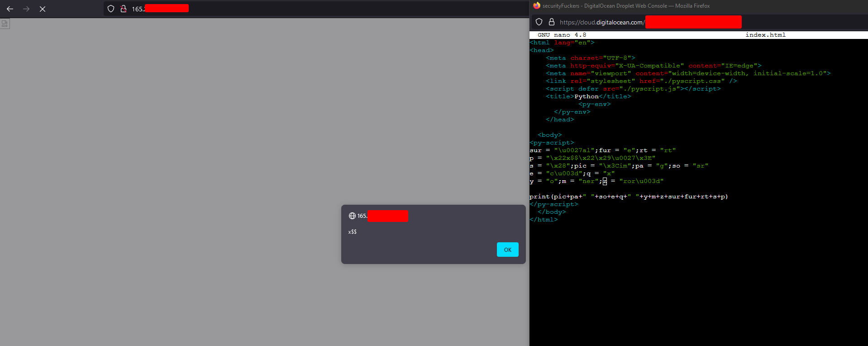868x346 pixels.
Task: Click padlock icon next to DigitalOcean URL
Action: pos(551,22)
